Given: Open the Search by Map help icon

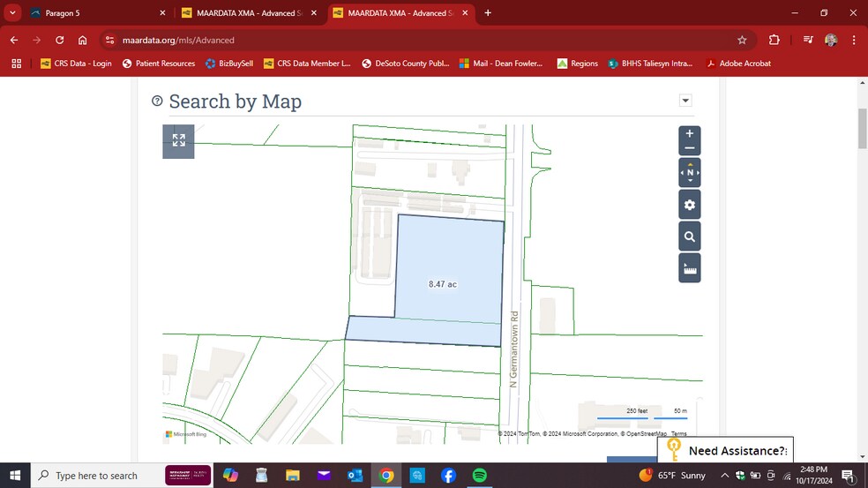Looking at the screenshot, I should 157,101.
